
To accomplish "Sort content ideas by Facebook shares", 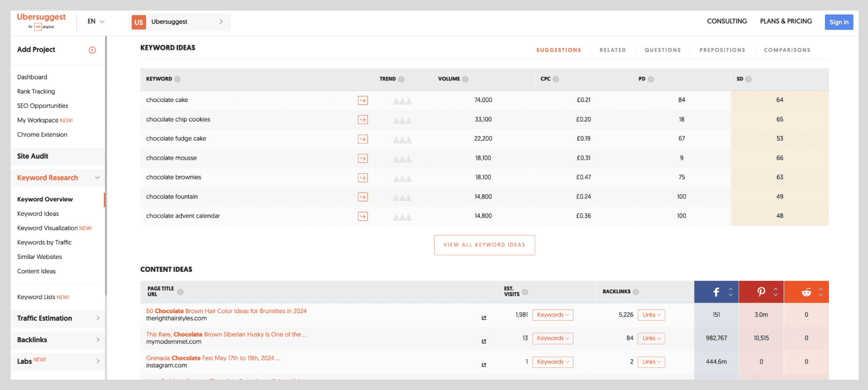I will coord(730,292).
